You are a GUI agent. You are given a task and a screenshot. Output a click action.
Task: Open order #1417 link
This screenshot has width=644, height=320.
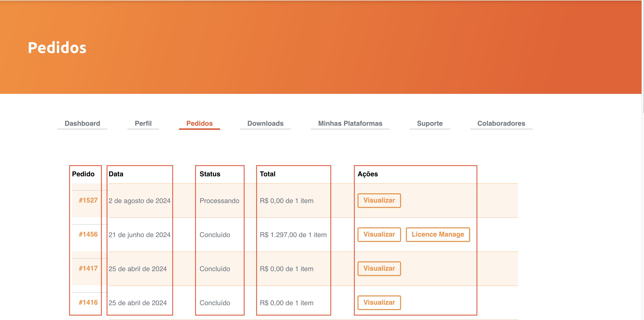pyautogui.click(x=88, y=268)
